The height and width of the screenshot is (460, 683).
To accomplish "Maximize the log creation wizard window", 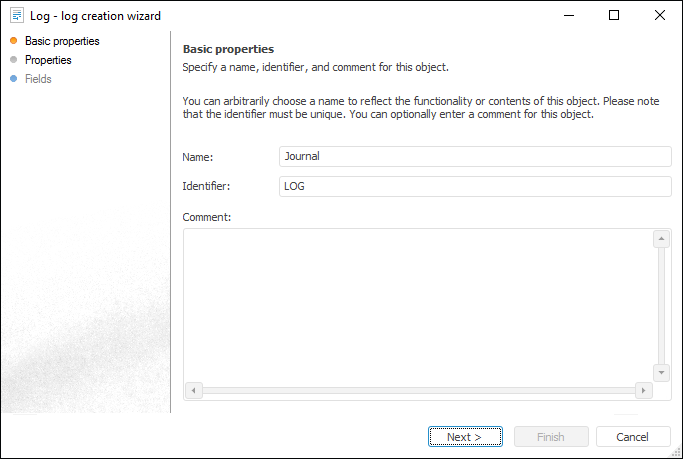I will point(614,16).
